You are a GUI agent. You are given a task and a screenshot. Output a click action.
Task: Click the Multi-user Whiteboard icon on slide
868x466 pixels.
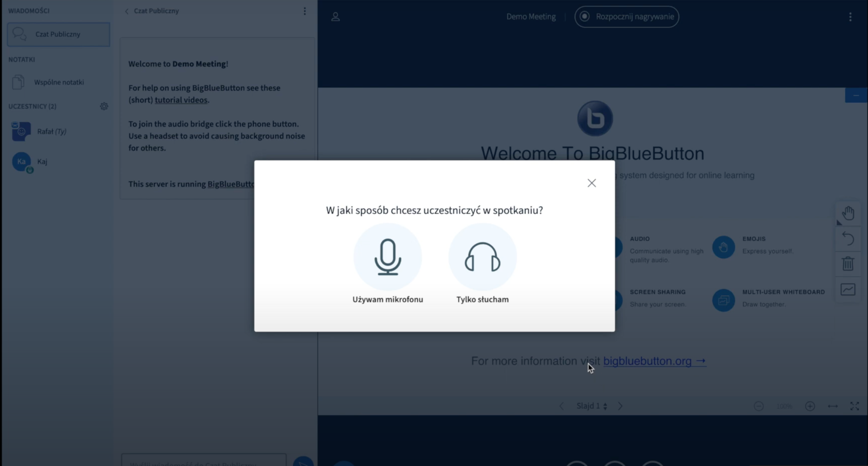tap(724, 300)
